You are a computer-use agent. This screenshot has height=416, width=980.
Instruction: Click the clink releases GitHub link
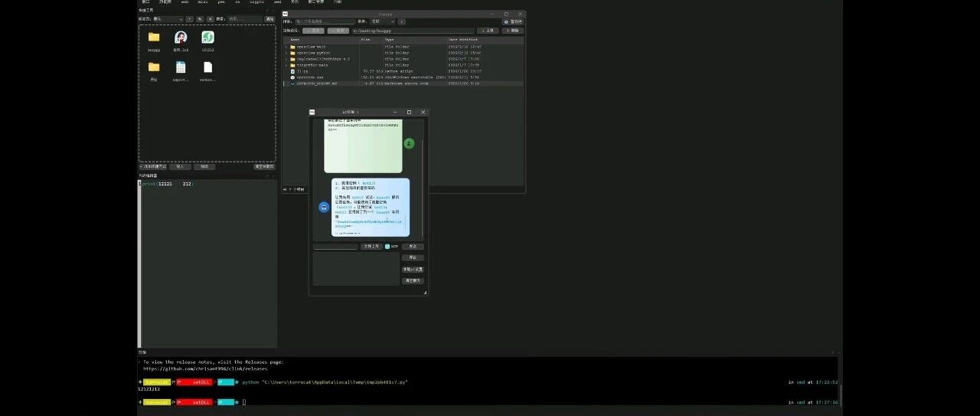[205, 368]
